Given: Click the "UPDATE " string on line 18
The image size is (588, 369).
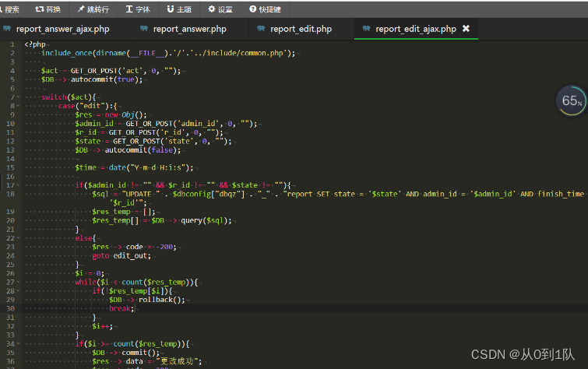Looking at the screenshot, I should tap(141, 195).
